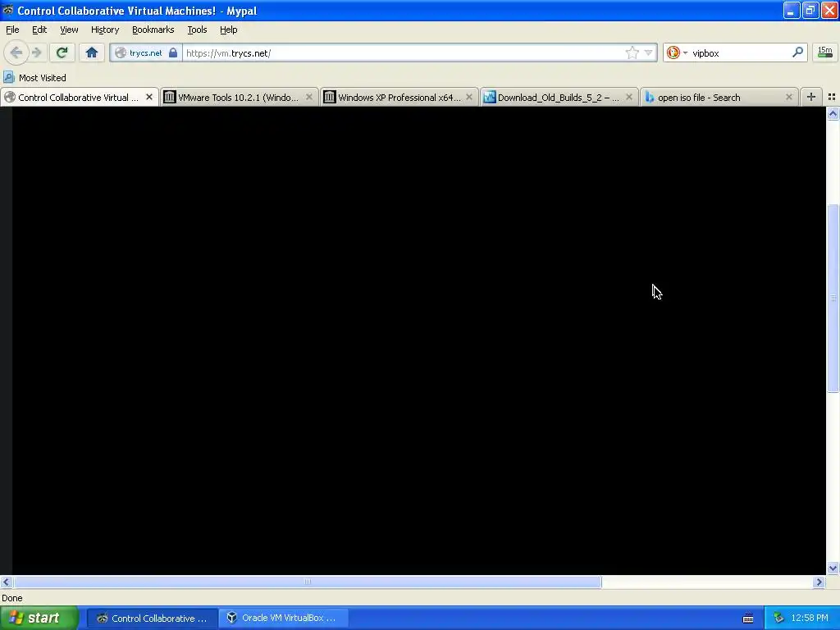Minimize the Mypal window
The height and width of the screenshot is (630, 840).
pos(791,11)
